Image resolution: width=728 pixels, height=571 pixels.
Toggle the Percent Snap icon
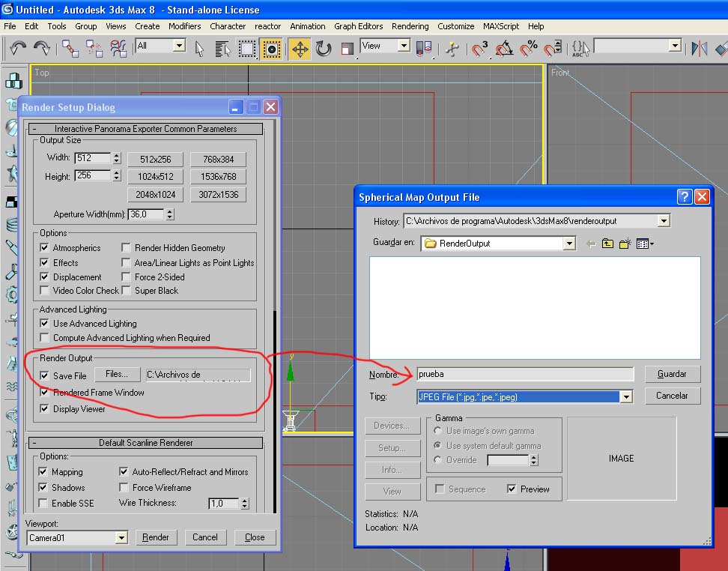tap(528, 48)
